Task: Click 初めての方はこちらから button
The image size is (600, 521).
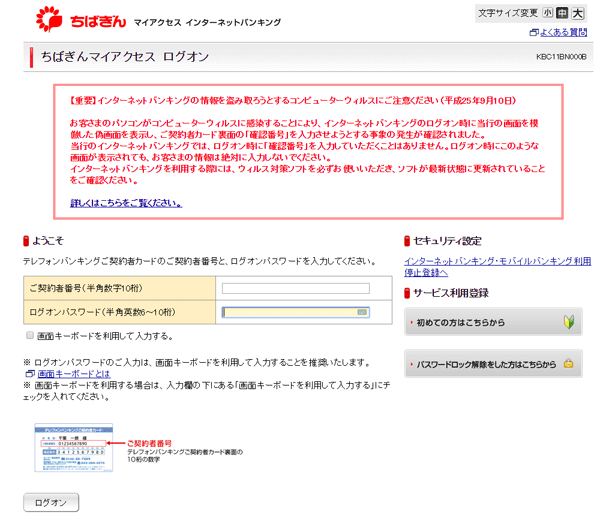Action: [x=493, y=322]
